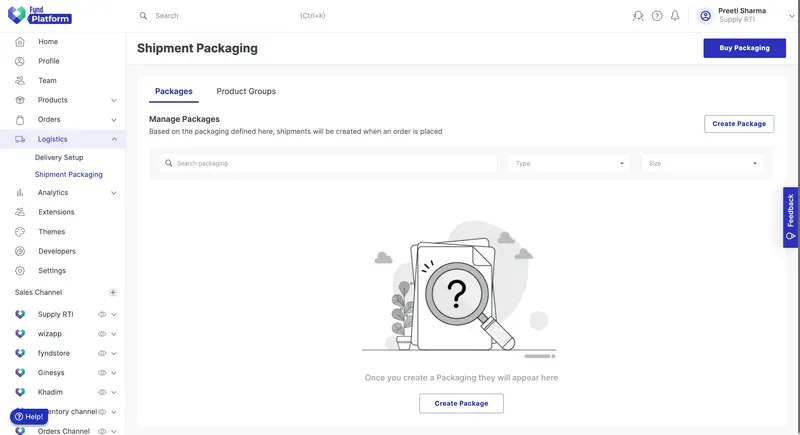Open the Size filter dropdown
The image size is (800, 435).
tap(703, 163)
